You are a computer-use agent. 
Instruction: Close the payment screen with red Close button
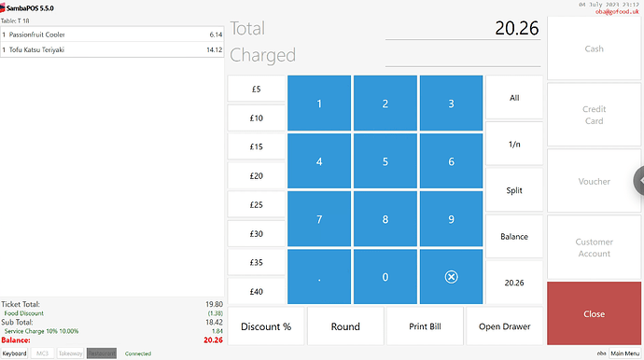tap(594, 313)
